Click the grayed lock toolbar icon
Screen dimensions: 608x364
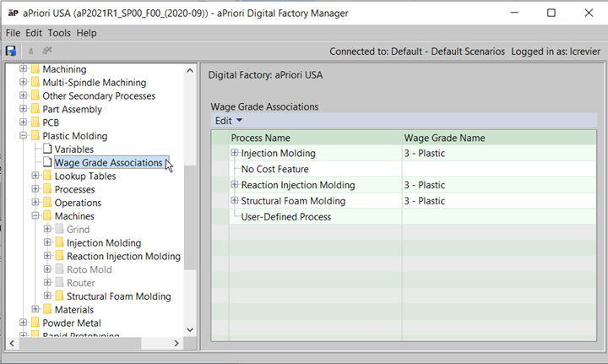coord(30,51)
